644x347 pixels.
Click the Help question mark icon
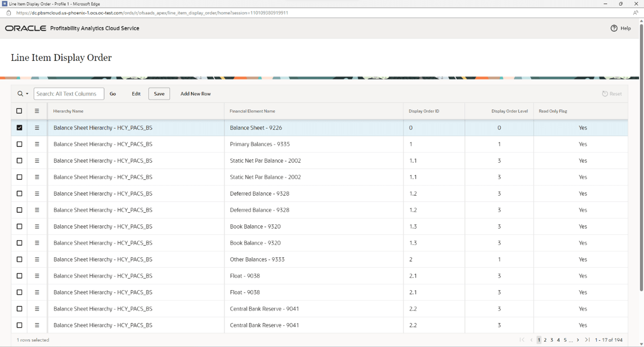(x=614, y=28)
